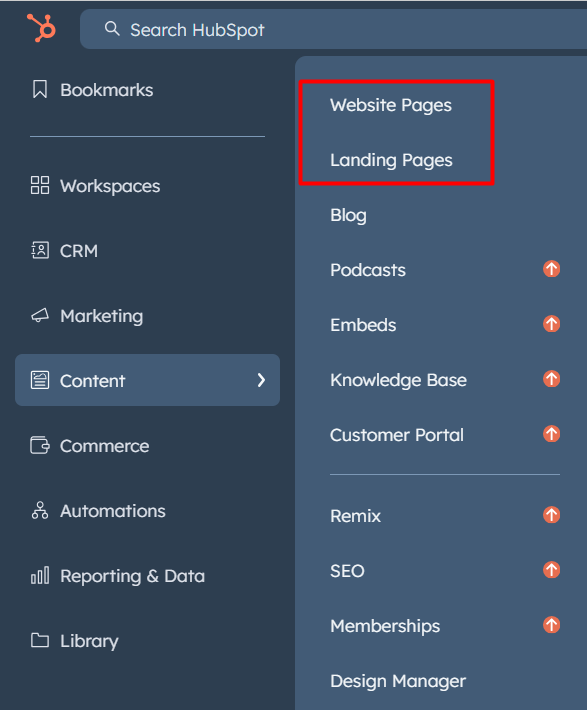Click the Library folder icon

[40, 640]
